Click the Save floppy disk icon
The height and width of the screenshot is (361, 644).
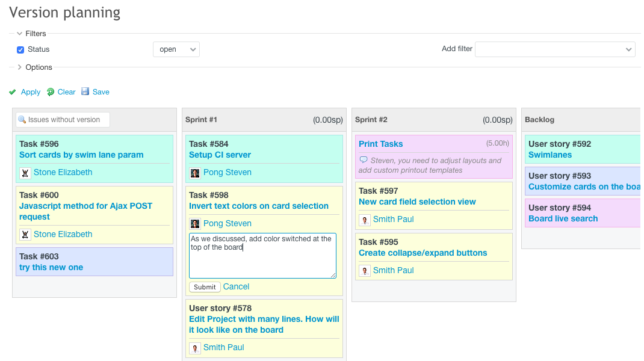click(x=85, y=92)
